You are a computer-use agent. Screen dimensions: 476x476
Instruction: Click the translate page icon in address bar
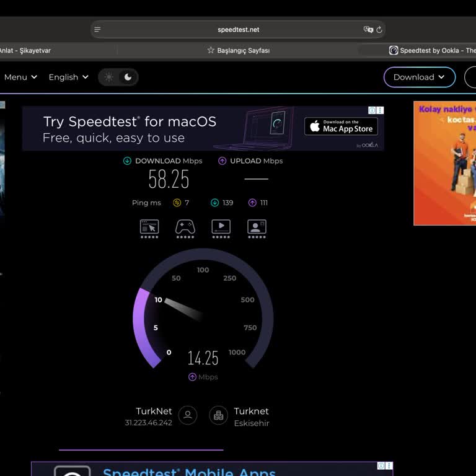pyautogui.click(x=368, y=30)
